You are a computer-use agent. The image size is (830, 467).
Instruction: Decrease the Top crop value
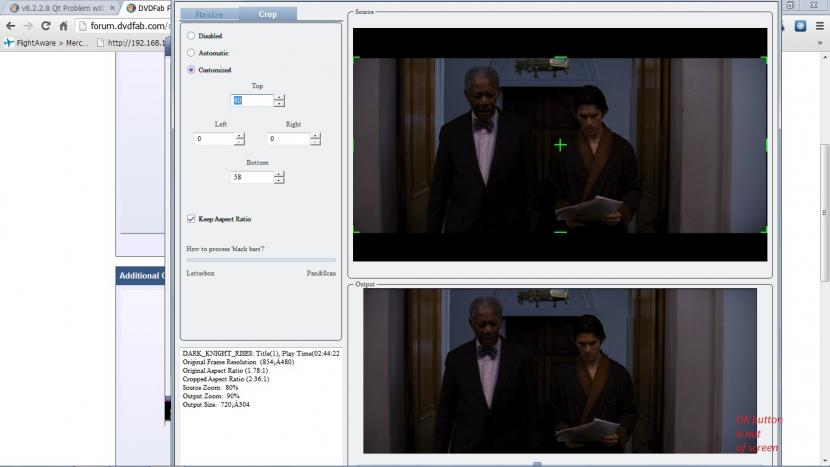pyautogui.click(x=279, y=104)
